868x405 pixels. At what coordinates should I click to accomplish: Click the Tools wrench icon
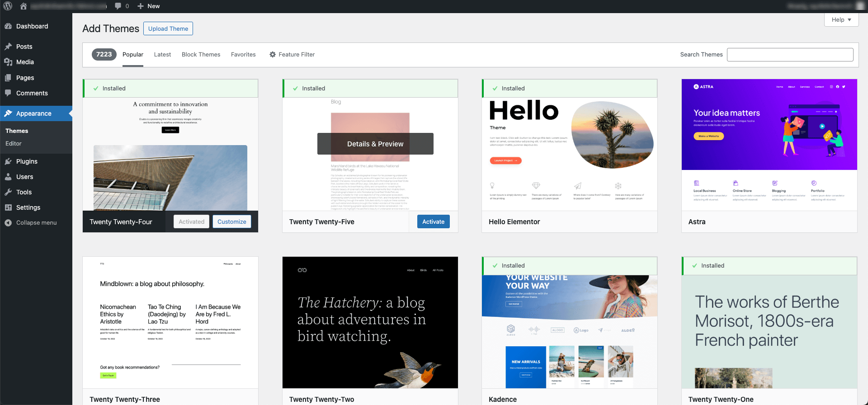(8, 192)
